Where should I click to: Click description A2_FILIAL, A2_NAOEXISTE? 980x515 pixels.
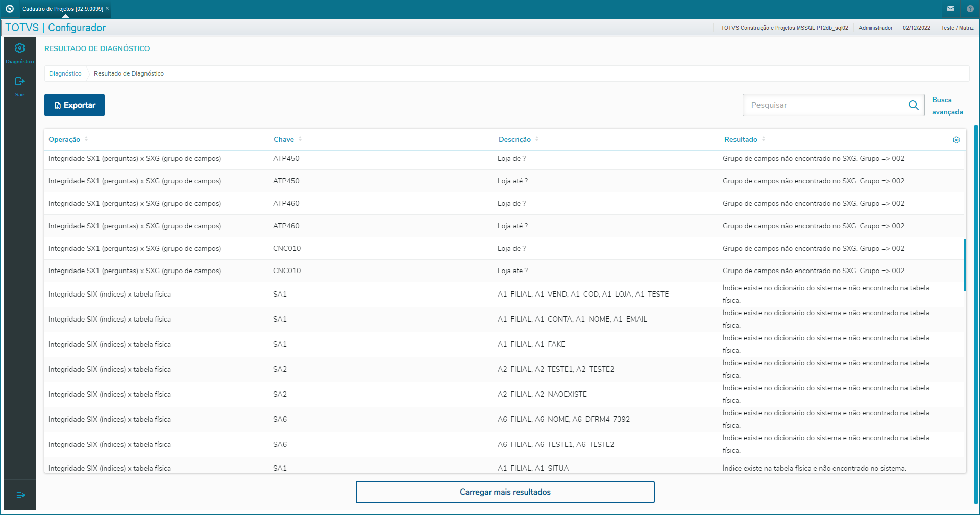click(542, 395)
